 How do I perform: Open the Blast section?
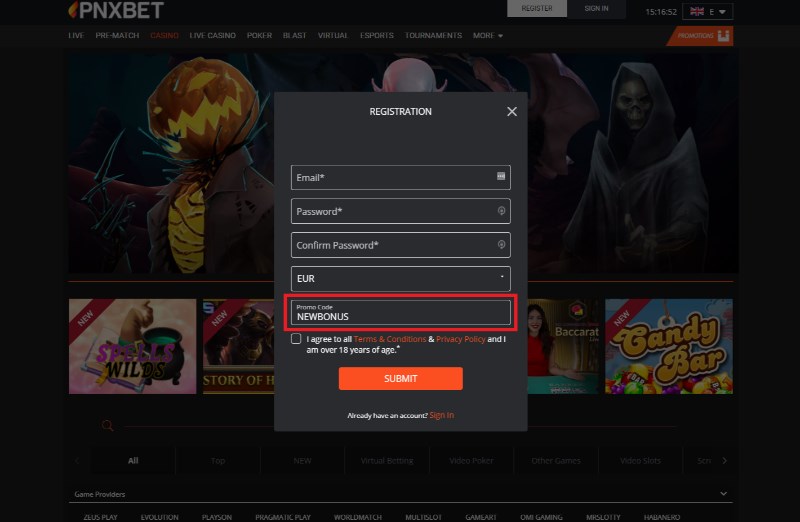pos(294,35)
